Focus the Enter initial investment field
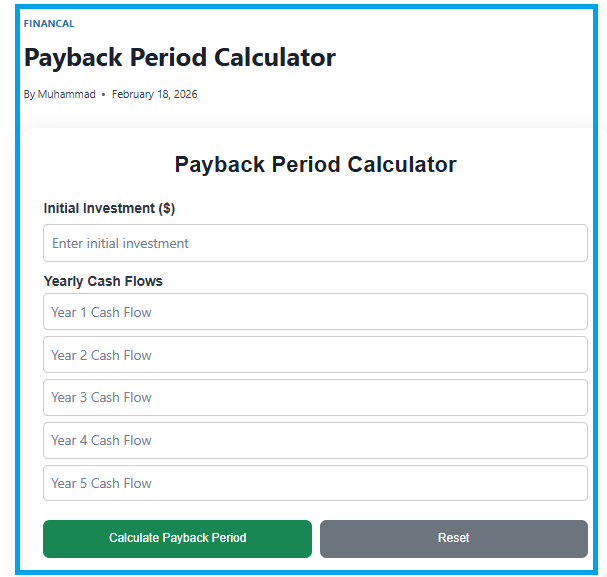This screenshot has width=607, height=577. [x=315, y=243]
